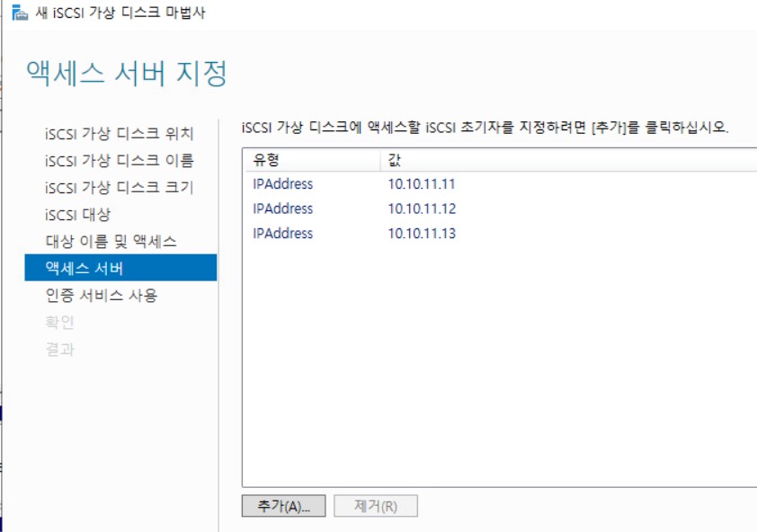Open the 인증 서비스 사용 step
Screen dimensions: 757x532
coord(102,295)
